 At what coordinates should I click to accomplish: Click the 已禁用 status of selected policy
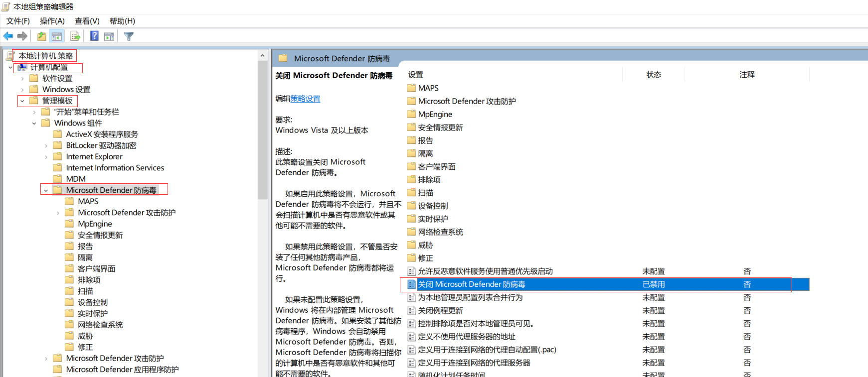click(x=654, y=284)
